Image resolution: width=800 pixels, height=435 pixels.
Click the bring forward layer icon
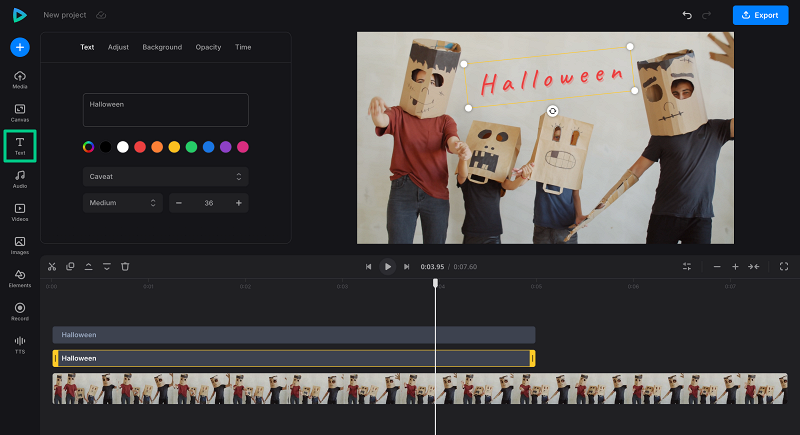tap(88, 267)
